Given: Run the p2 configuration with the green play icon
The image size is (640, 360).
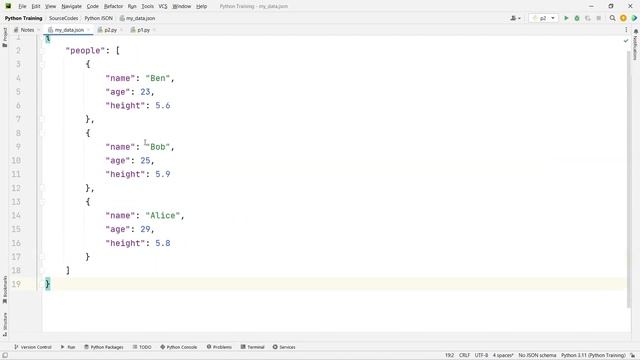Looking at the screenshot, I should click(x=566, y=18).
